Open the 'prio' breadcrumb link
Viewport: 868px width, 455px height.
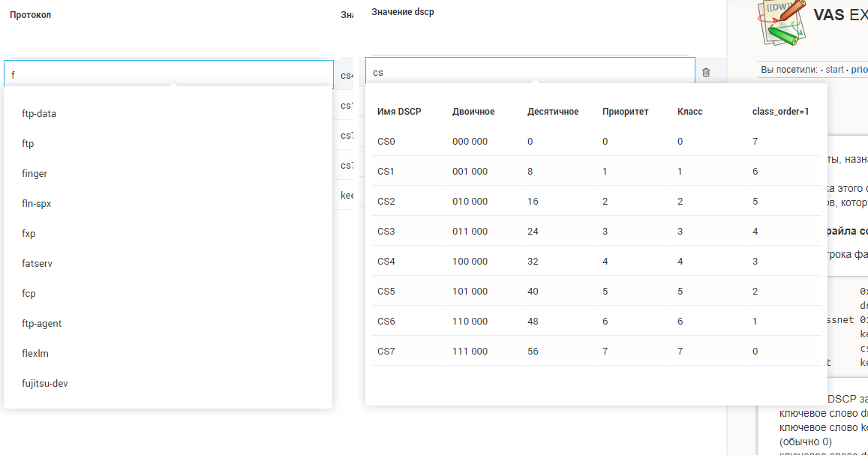tap(860, 70)
